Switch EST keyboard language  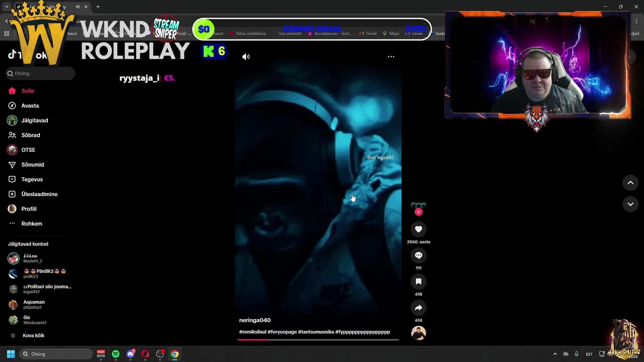coord(589,354)
